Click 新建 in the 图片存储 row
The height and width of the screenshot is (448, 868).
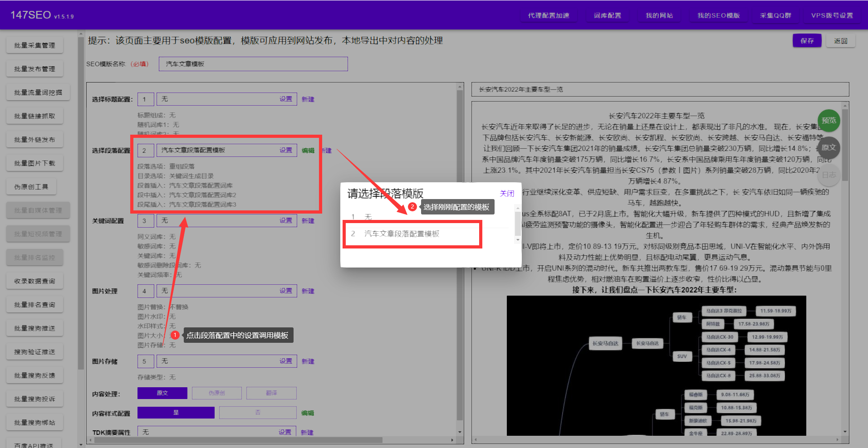coord(308,361)
